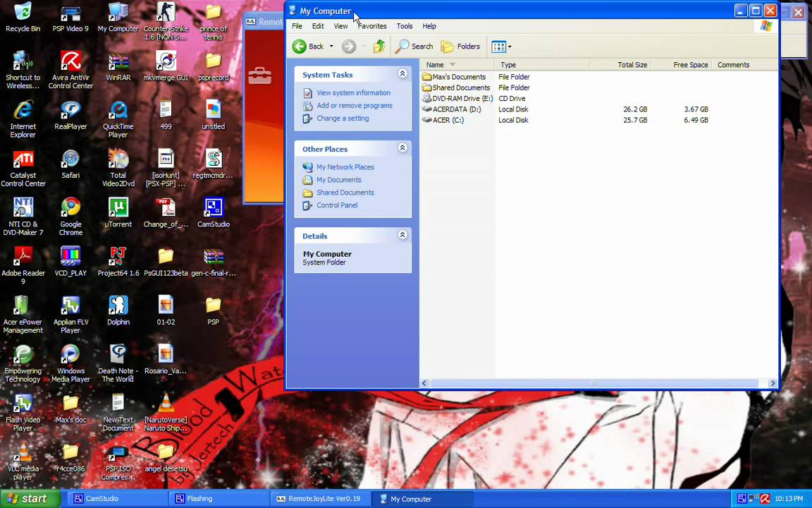Image resolution: width=812 pixels, height=508 pixels.
Task: Select the PSP ISO Compressor desktop icon
Action: [x=118, y=461]
